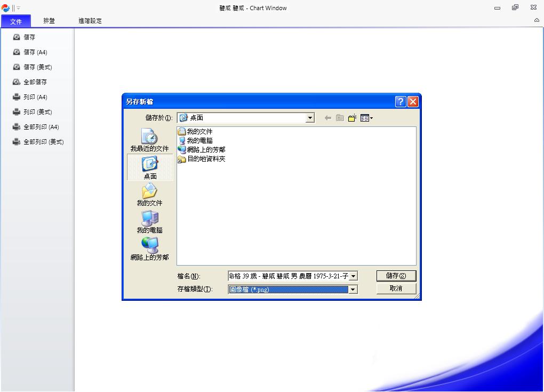Open the 存檔類型 file type dropdown
Viewport: 544px width, 392px height.
tap(353, 289)
